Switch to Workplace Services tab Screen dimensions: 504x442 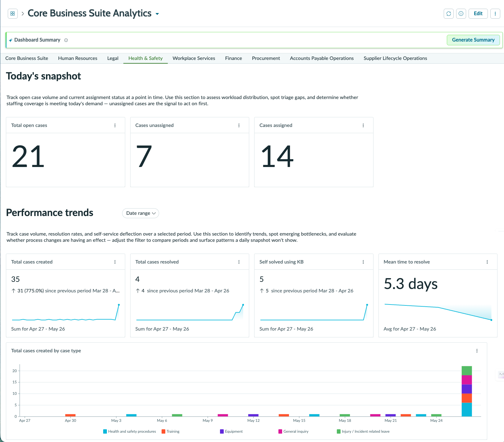pos(194,58)
